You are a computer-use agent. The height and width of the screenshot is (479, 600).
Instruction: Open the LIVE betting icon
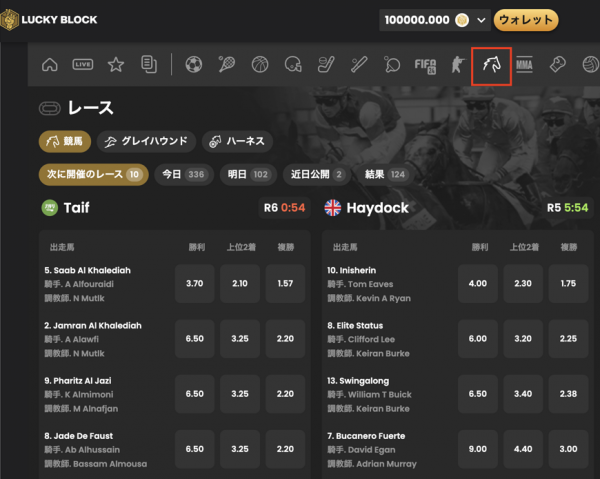(x=83, y=64)
